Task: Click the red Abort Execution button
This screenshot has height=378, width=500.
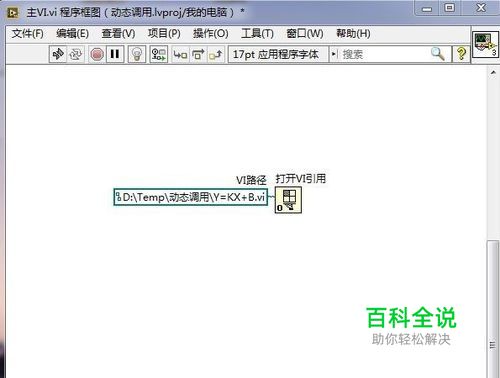Action: tap(97, 54)
